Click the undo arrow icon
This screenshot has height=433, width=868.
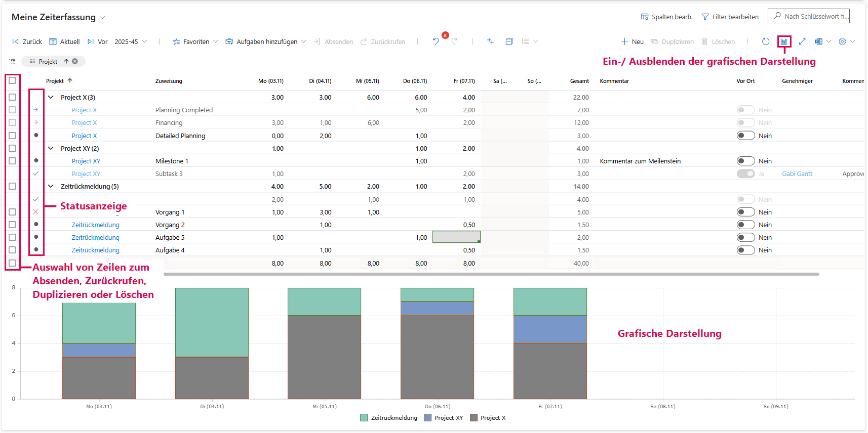436,41
